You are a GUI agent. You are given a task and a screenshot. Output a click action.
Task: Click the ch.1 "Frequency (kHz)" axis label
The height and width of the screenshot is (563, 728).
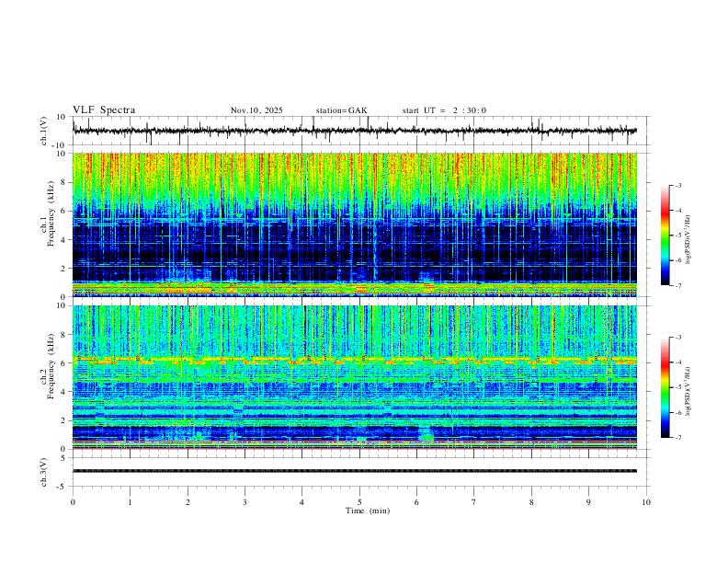[x=51, y=213]
